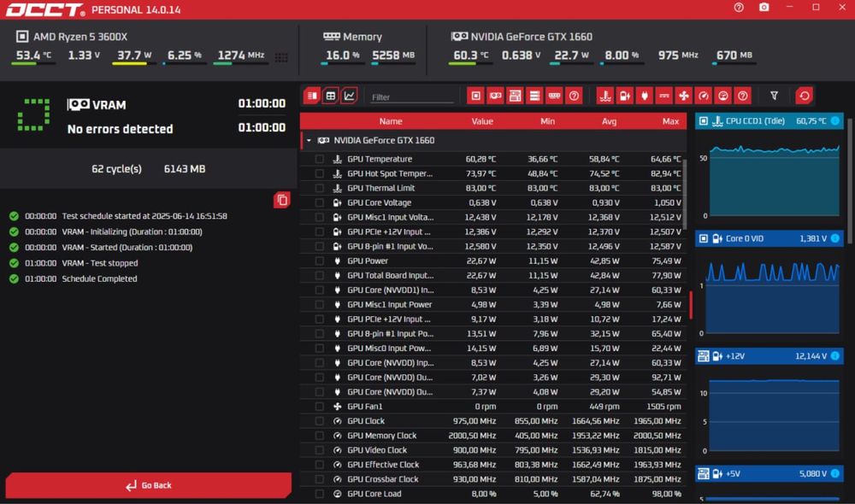Open info for Core 0 VID graph

click(834, 238)
